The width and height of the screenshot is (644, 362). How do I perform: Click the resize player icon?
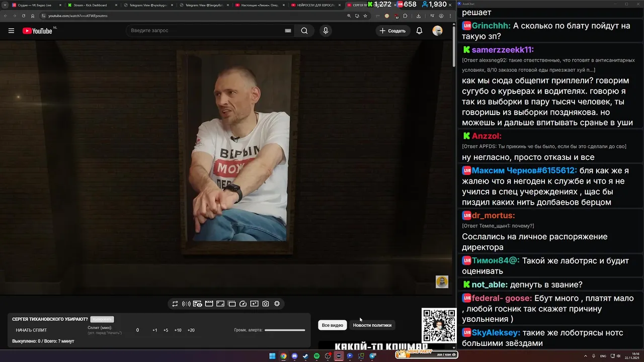[x=220, y=304]
